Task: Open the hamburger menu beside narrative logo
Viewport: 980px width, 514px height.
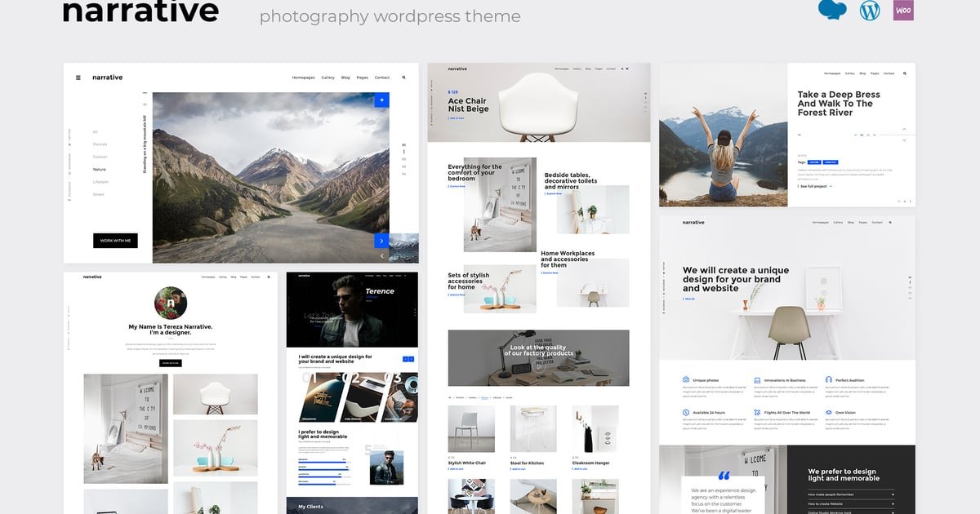Action: pyautogui.click(x=78, y=78)
